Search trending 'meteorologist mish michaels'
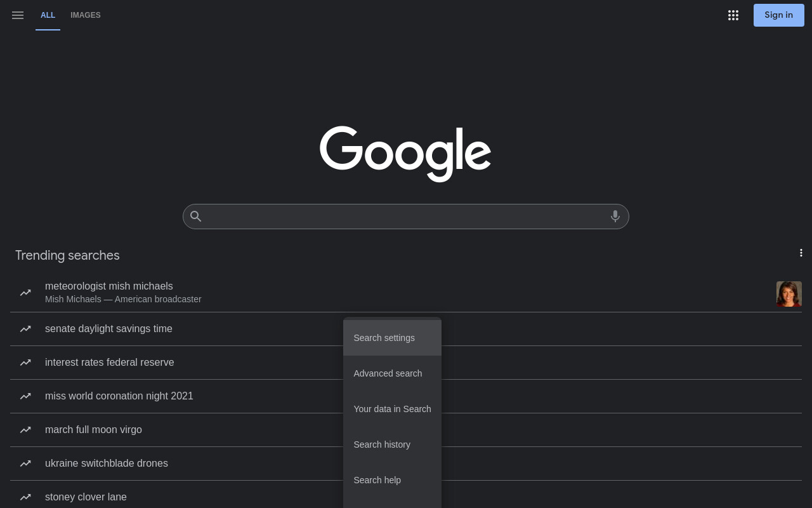Viewport: 812px width, 508px height. (x=109, y=286)
